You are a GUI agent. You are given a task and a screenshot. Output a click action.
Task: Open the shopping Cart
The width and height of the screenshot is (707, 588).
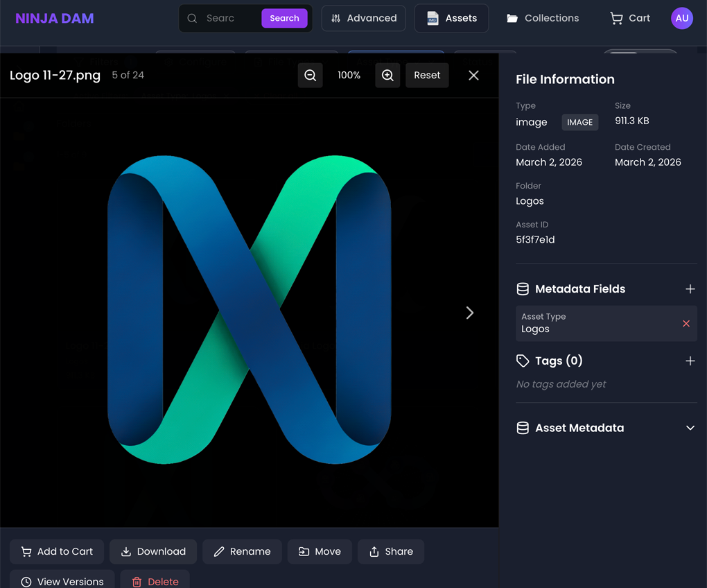[629, 18]
